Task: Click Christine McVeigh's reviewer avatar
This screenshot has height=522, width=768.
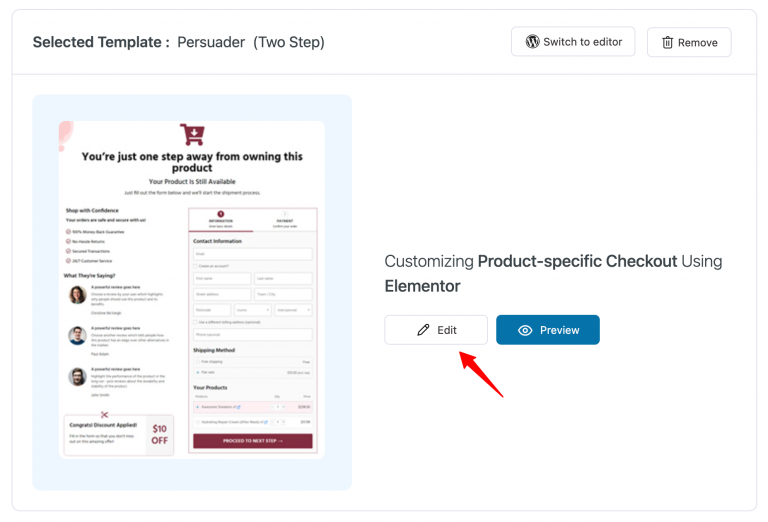Action: pos(77,295)
